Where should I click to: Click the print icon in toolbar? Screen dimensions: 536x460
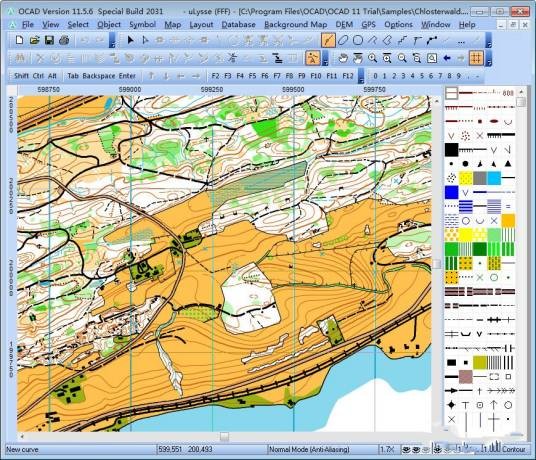pyautogui.click(x=64, y=40)
